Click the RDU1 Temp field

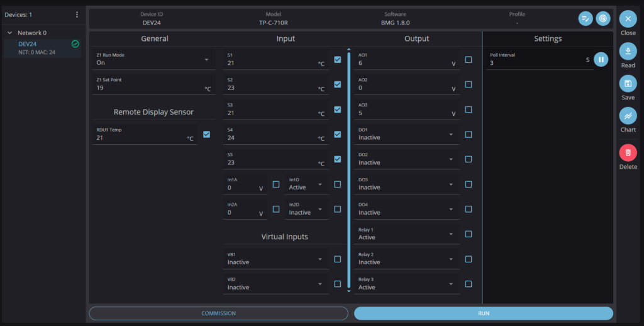coord(145,135)
